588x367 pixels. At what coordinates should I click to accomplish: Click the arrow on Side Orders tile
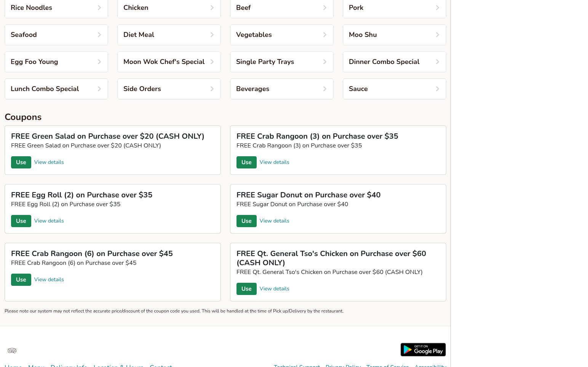(212, 89)
